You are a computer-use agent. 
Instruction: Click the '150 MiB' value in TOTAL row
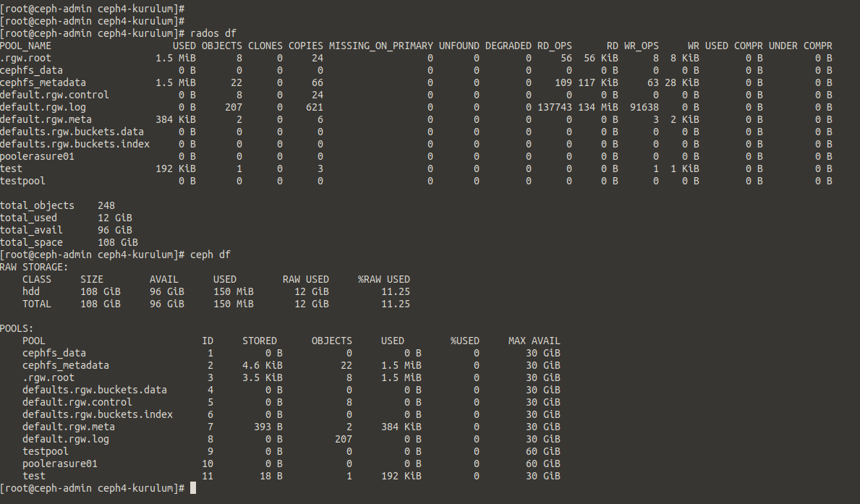234,304
